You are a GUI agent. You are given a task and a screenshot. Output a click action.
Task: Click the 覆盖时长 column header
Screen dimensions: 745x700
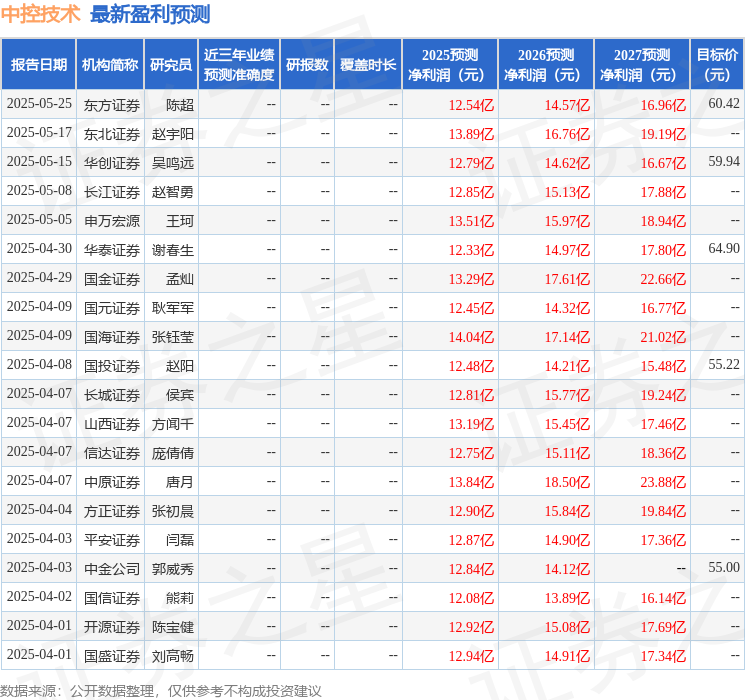(x=368, y=65)
